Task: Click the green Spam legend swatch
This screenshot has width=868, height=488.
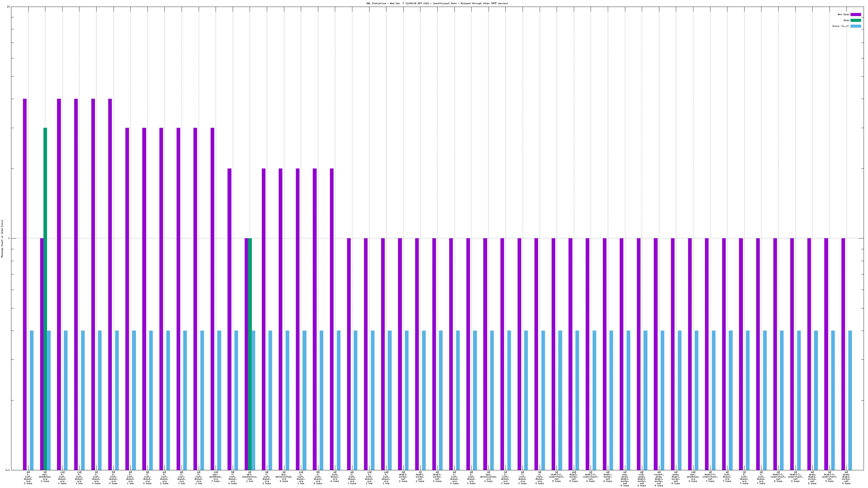Action: click(855, 20)
